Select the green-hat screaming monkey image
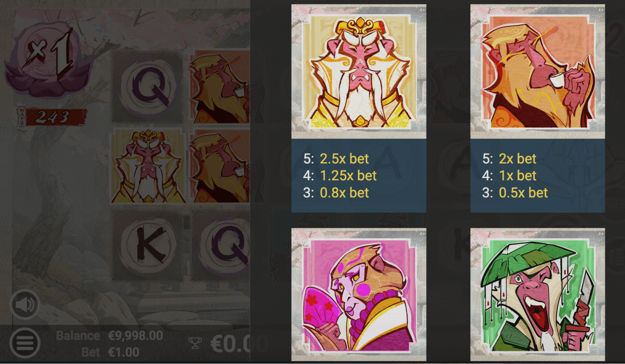This screenshot has width=625, height=364. pyautogui.click(x=537, y=295)
